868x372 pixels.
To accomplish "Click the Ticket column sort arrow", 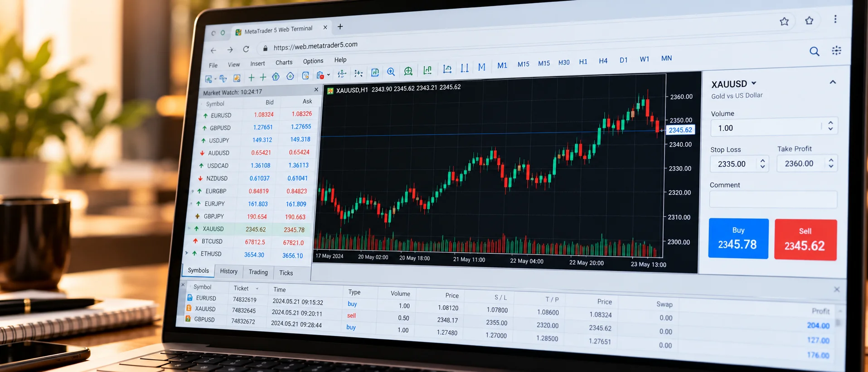I will 257,289.
